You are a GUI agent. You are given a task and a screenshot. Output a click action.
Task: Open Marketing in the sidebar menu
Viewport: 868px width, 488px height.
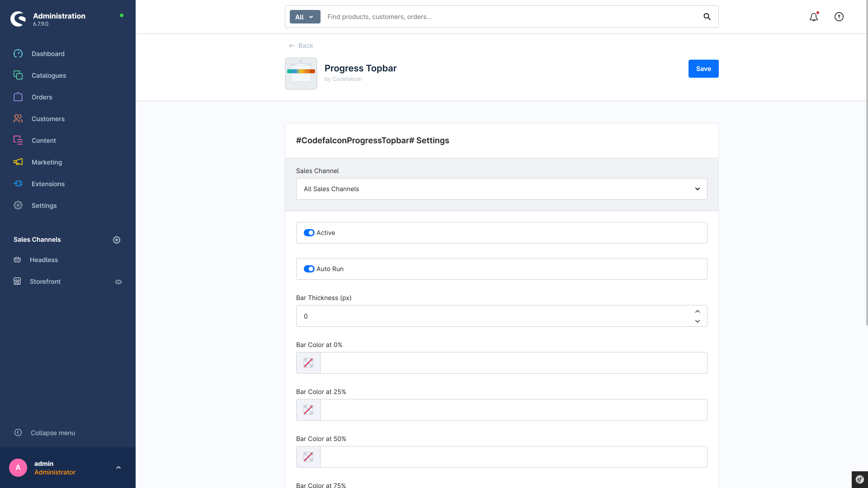click(x=47, y=162)
